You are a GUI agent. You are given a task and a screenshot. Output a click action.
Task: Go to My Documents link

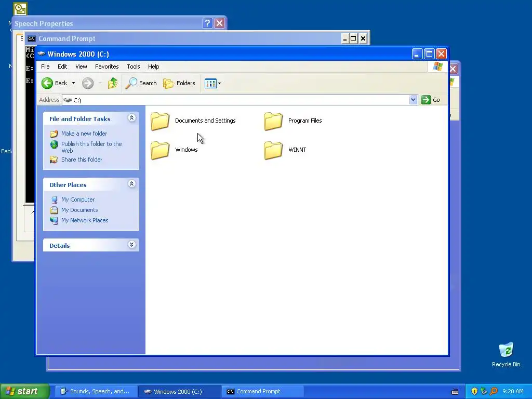79,210
